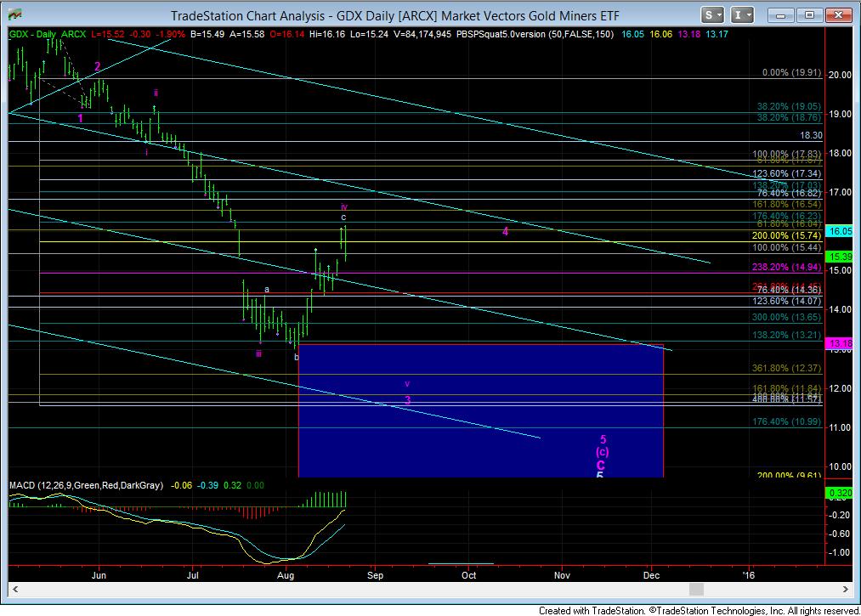861x616 pixels.
Task: Click the "-1.00" MACD axis label
Action: [x=839, y=552]
